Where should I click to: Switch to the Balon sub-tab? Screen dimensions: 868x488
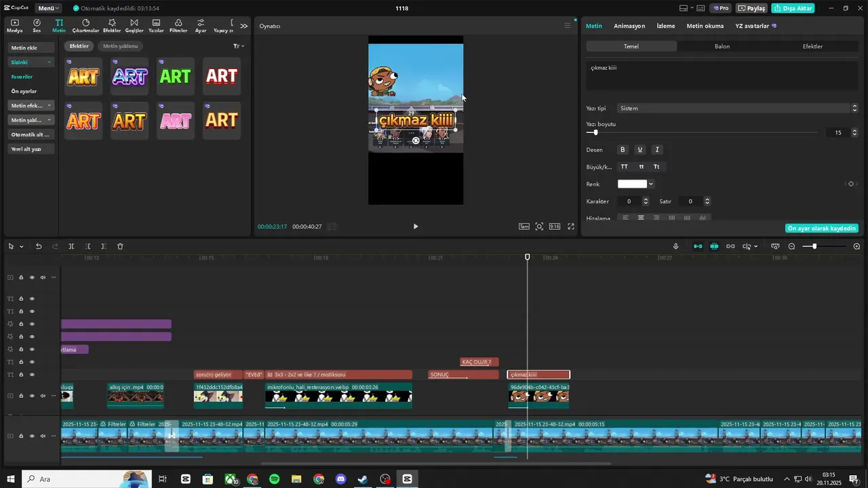click(x=722, y=46)
